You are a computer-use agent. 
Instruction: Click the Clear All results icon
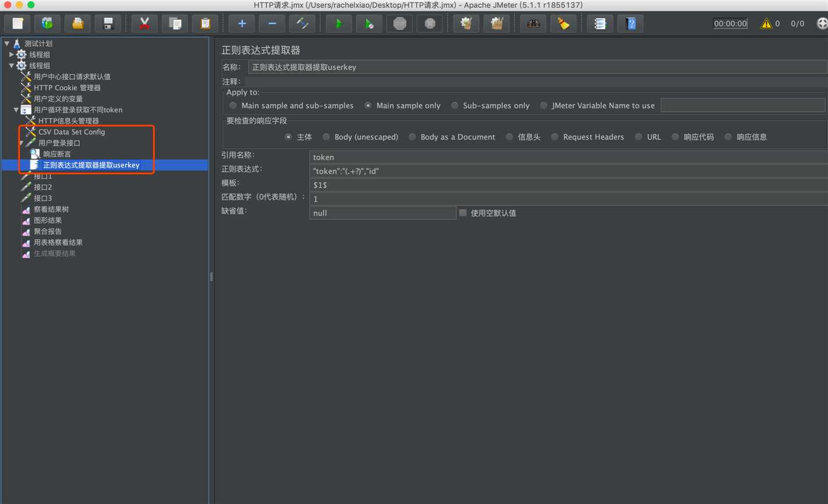(496, 23)
